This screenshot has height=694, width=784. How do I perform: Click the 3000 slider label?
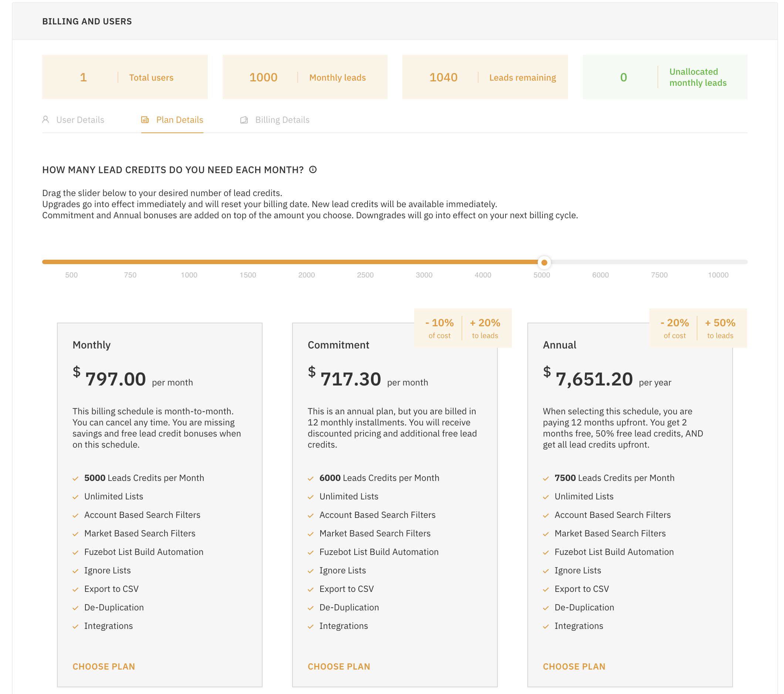[424, 275]
